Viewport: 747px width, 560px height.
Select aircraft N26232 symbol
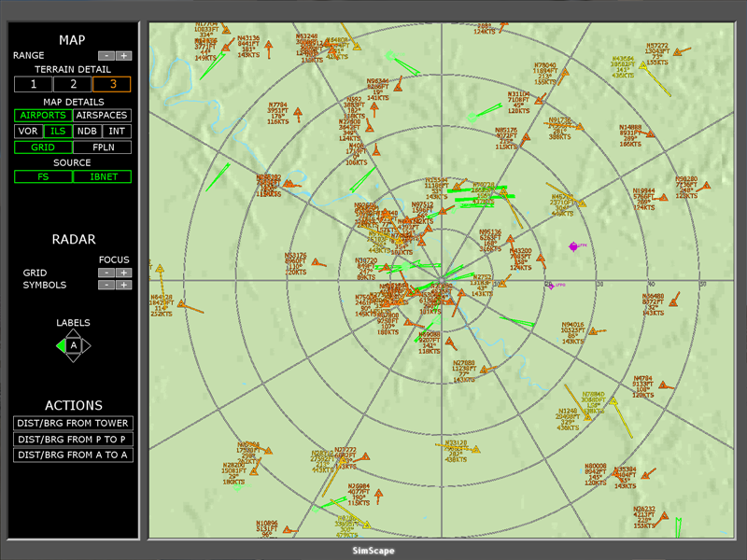point(665,516)
